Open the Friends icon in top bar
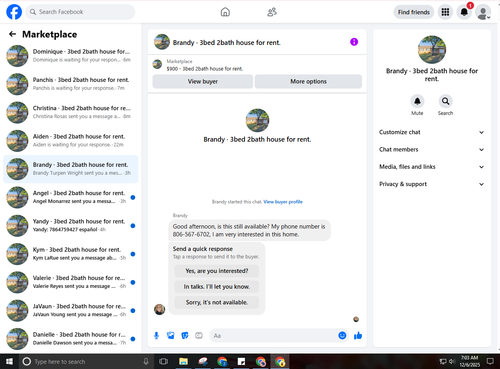This screenshot has height=369, width=500. (272, 12)
